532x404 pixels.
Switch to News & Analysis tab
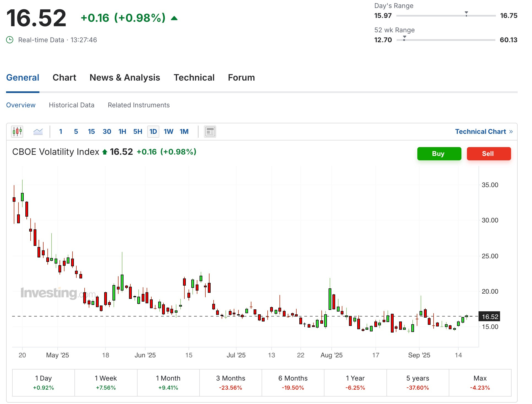click(x=125, y=78)
